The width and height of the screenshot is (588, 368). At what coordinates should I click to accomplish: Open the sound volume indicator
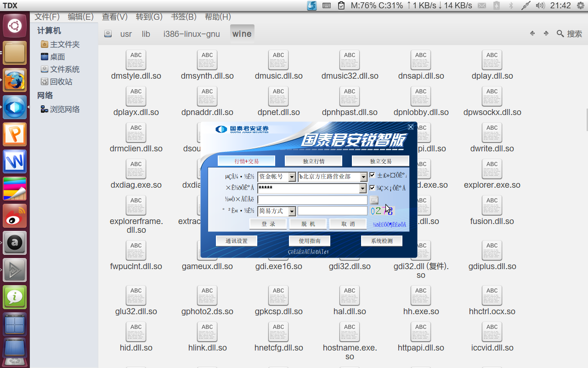click(x=541, y=6)
